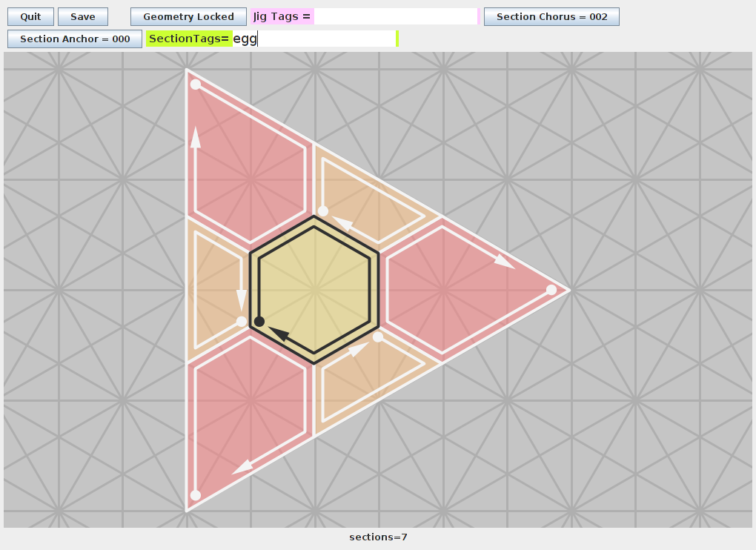Click the white anchor dot at the triangle's bottom corner

point(196,495)
